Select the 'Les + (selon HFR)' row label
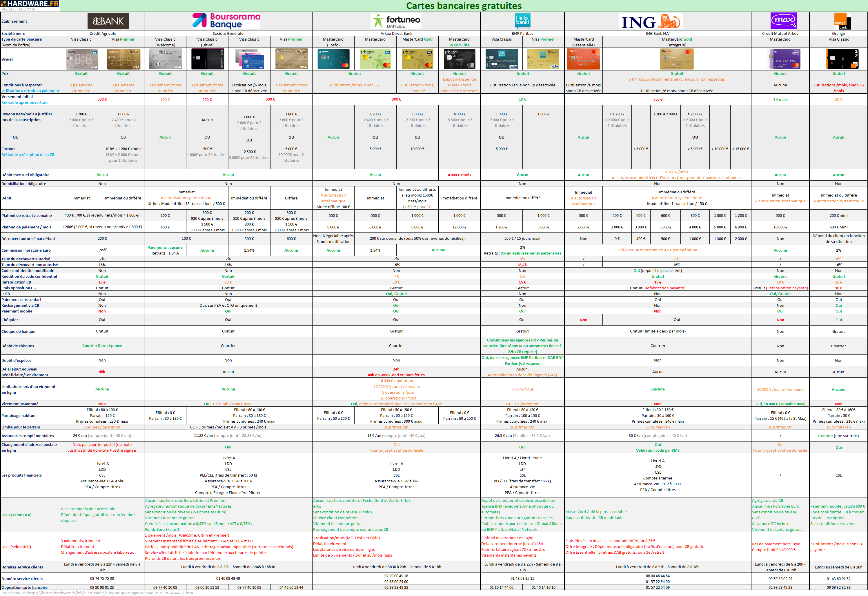868x596 pixels. (x=17, y=515)
